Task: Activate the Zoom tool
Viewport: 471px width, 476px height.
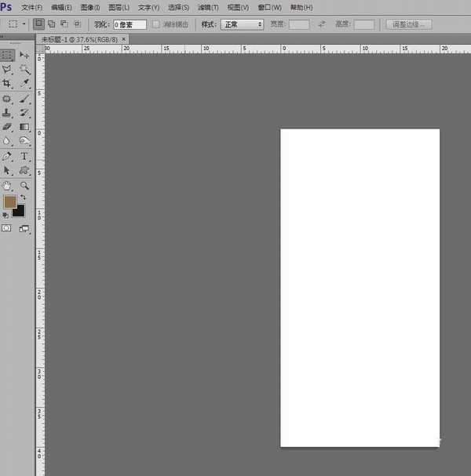Action: (x=24, y=186)
